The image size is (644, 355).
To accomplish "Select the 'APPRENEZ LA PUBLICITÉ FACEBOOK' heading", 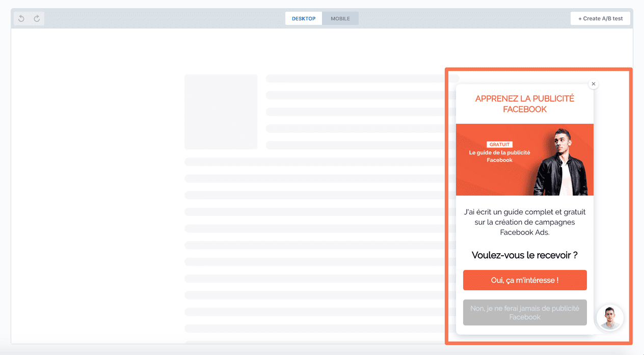I will pos(524,104).
